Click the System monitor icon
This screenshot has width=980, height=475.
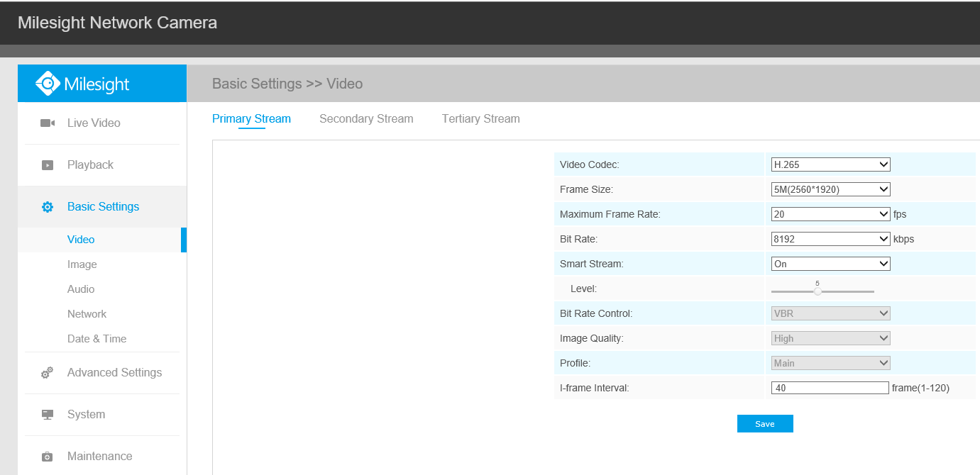(x=47, y=414)
